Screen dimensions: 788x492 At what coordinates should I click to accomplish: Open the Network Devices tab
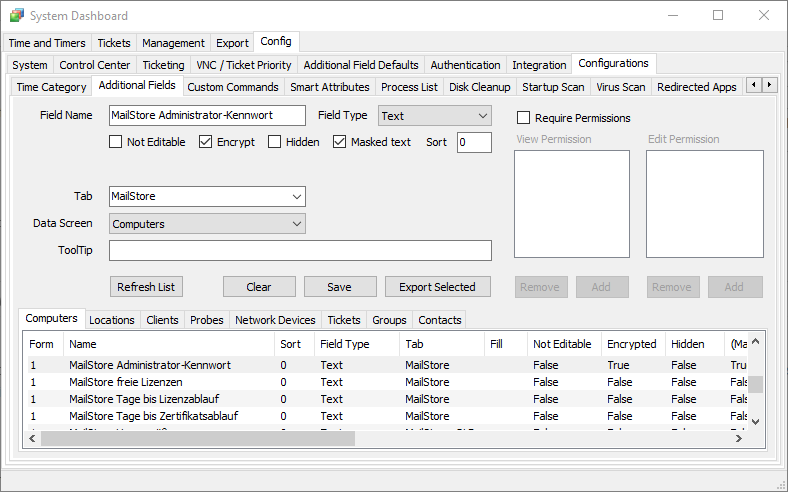click(275, 320)
